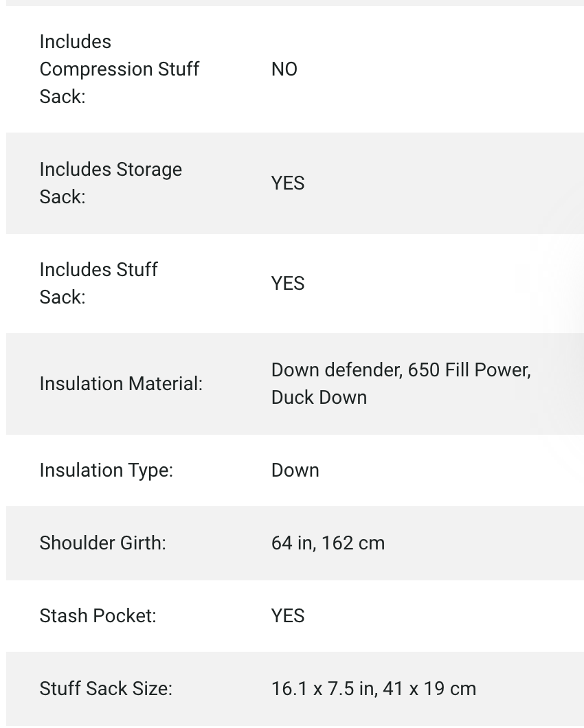Click YES value beside Includes Storage Sack

tap(287, 183)
